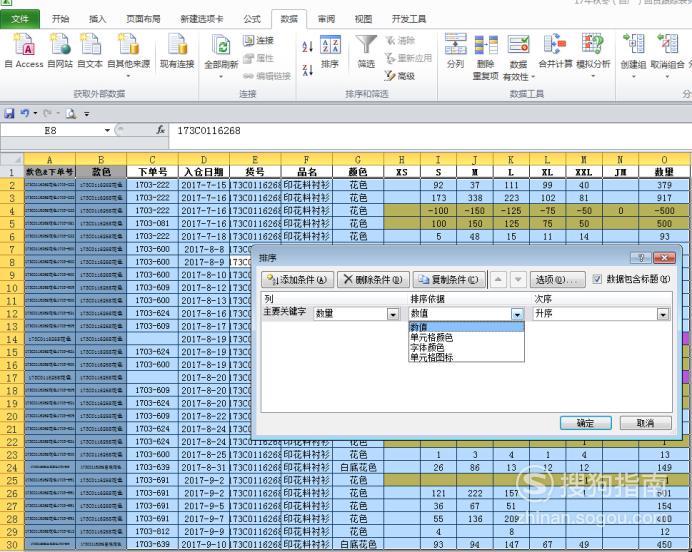Click 添加条件 add condition button

(x=297, y=279)
